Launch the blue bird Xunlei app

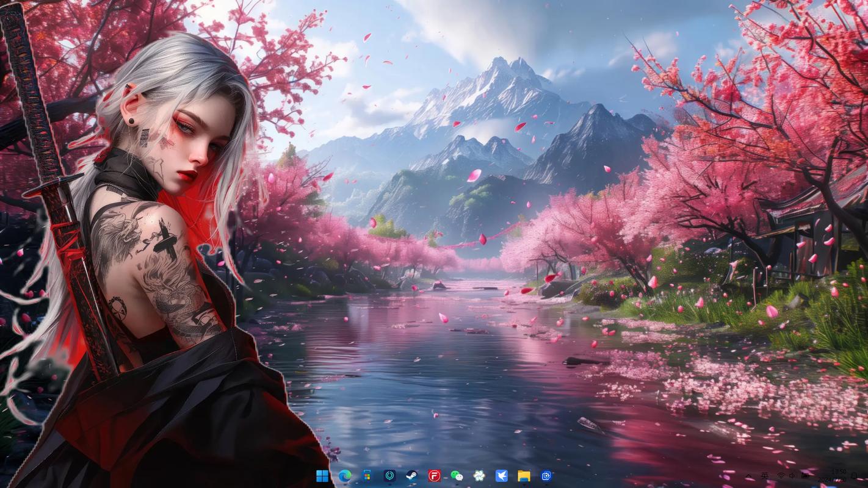point(501,476)
